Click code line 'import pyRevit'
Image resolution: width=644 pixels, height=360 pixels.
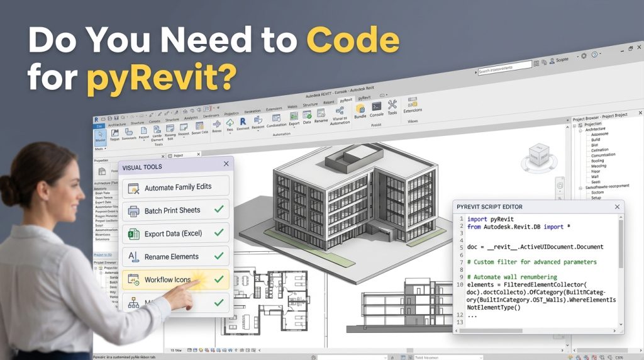pos(491,219)
